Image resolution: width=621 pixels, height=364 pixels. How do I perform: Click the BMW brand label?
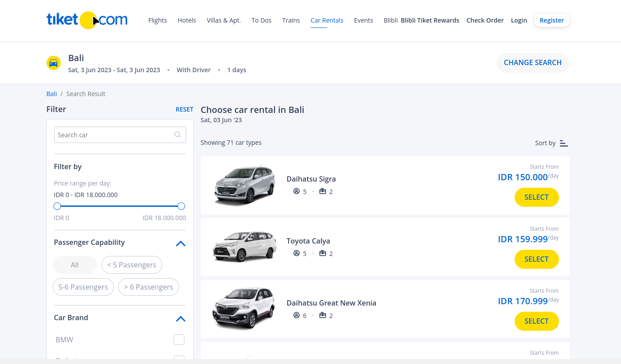tap(64, 340)
